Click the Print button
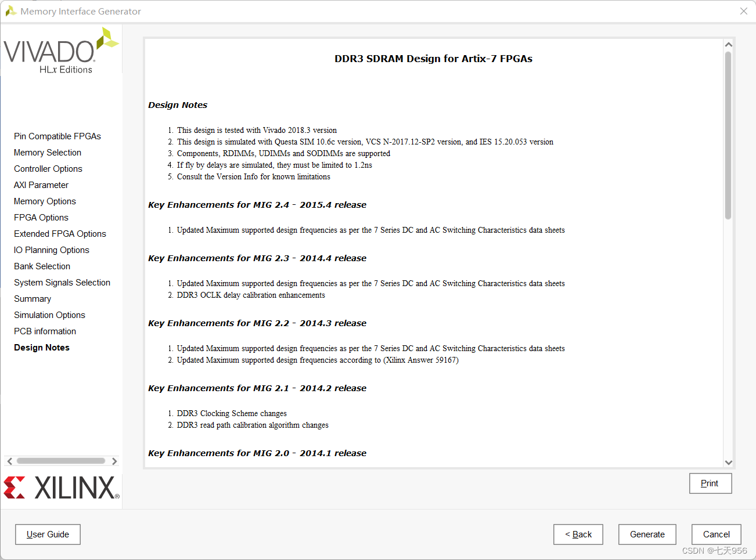The width and height of the screenshot is (756, 560). (710, 483)
